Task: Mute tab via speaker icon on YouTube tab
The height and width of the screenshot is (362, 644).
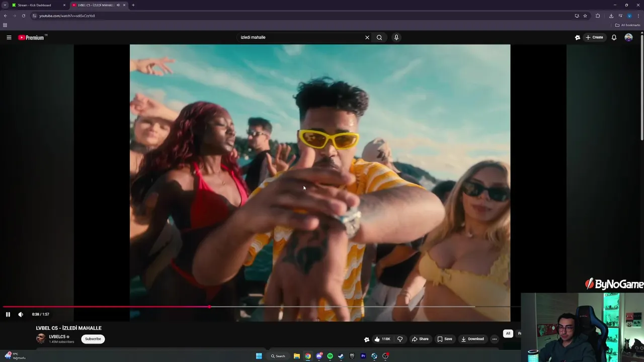Action: 118,5
